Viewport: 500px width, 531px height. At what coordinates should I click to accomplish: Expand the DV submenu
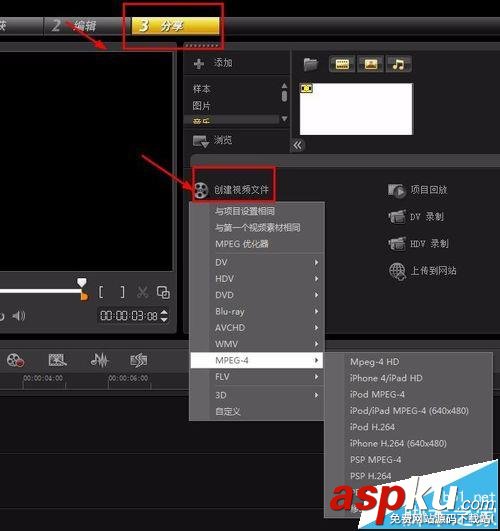tap(256, 262)
